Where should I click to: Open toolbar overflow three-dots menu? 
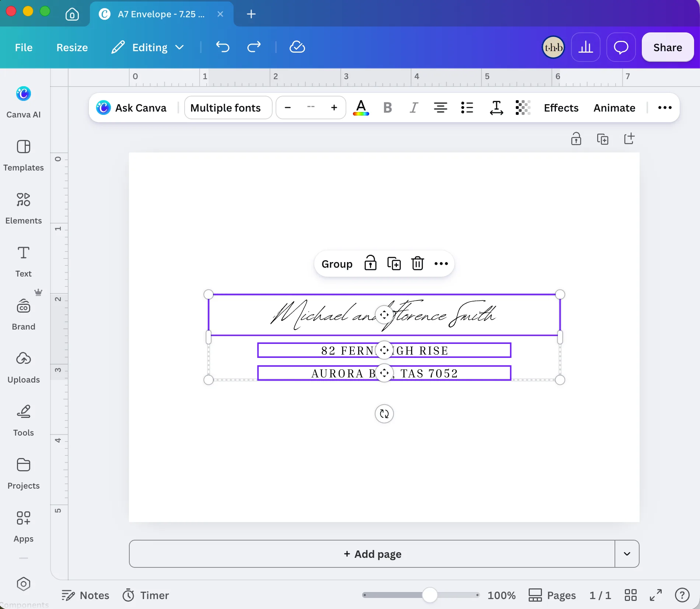(665, 108)
